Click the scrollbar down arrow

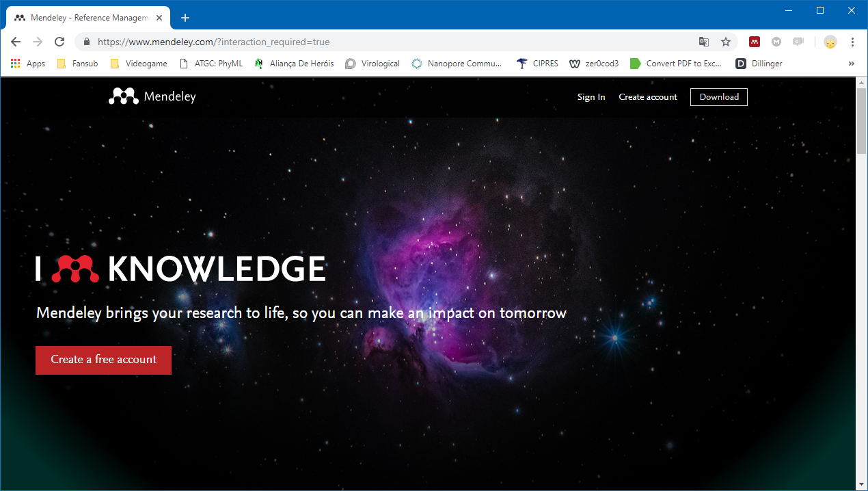(862, 485)
